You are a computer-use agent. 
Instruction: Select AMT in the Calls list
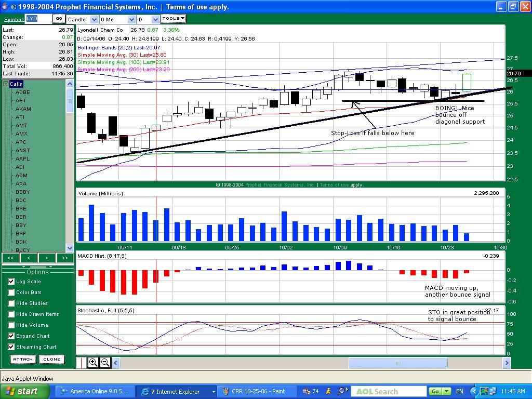(21, 126)
